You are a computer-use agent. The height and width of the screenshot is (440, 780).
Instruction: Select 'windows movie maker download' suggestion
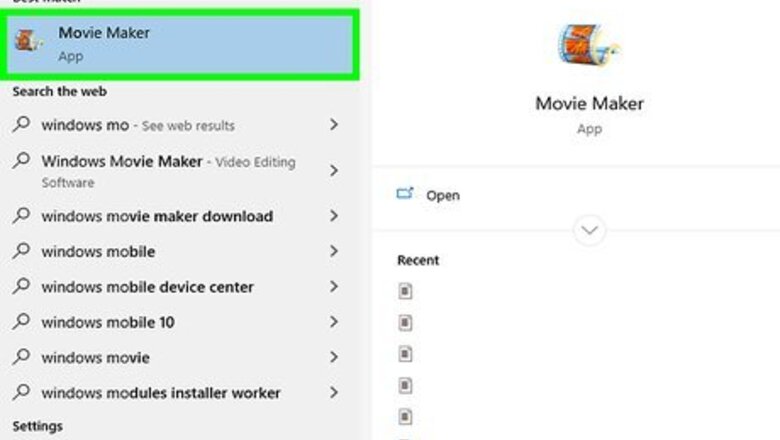click(x=157, y=216)
